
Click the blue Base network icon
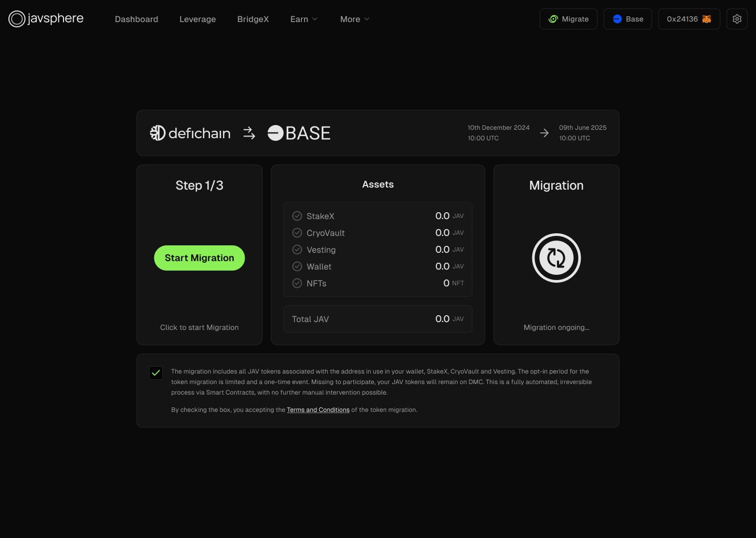617,19
